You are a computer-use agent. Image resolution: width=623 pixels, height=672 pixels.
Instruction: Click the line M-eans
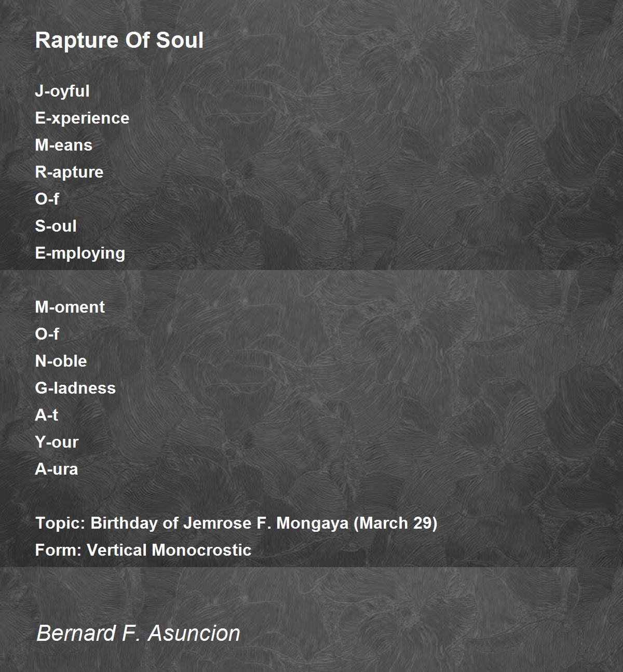[63, 145]
